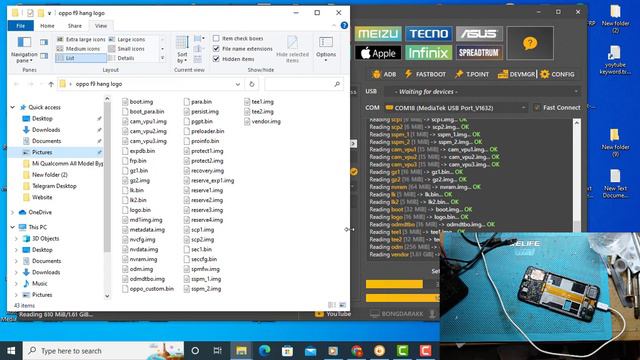Screen dimensions: 640x360
Task: Open the Sort by dropdown
Action: pos(182,49)
